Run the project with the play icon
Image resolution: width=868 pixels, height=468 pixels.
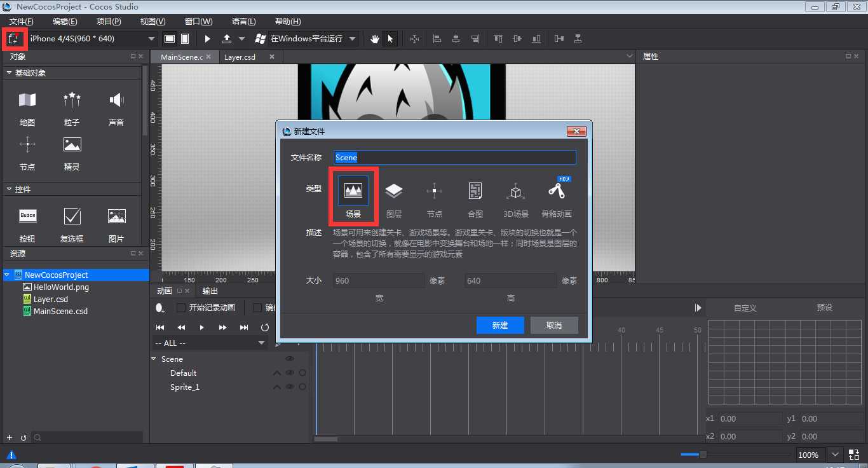click(x=207, y=39)
